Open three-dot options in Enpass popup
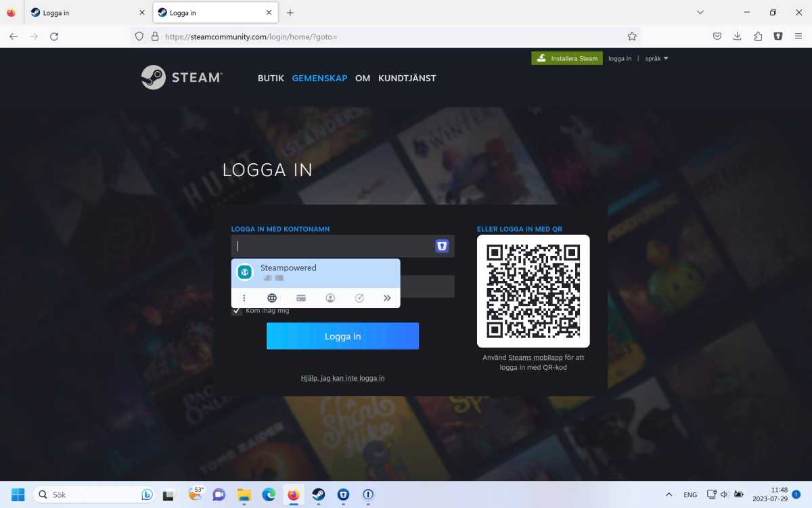 [x=244, y=298]
